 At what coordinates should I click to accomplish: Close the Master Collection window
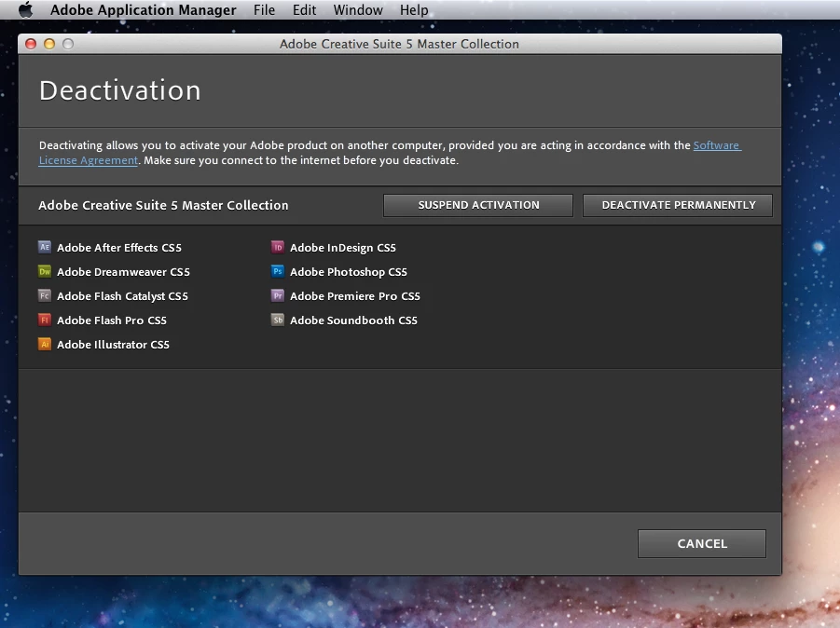point(31,44)
